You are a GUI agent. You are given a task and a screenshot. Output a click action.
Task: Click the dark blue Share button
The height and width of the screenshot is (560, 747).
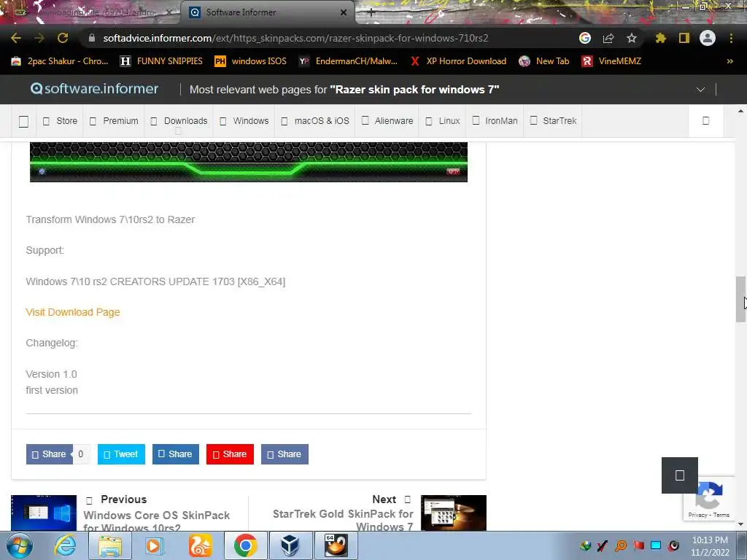pos(175,454)
